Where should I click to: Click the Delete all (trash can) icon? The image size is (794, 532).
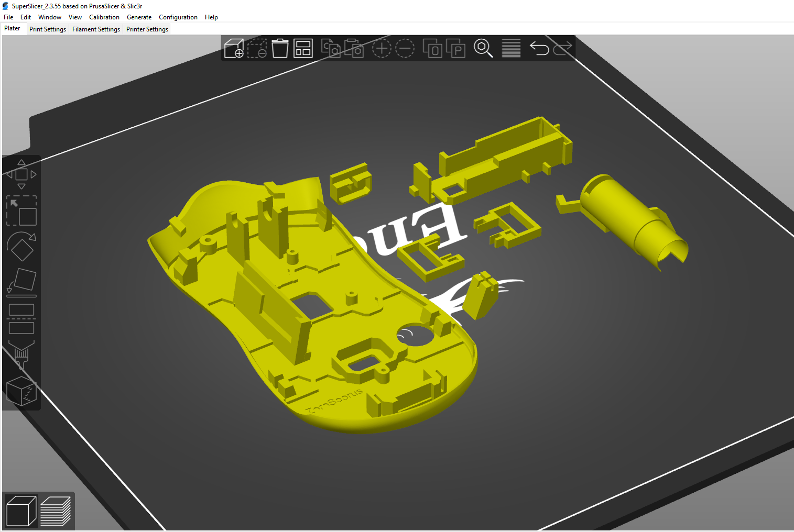[280, 48]
